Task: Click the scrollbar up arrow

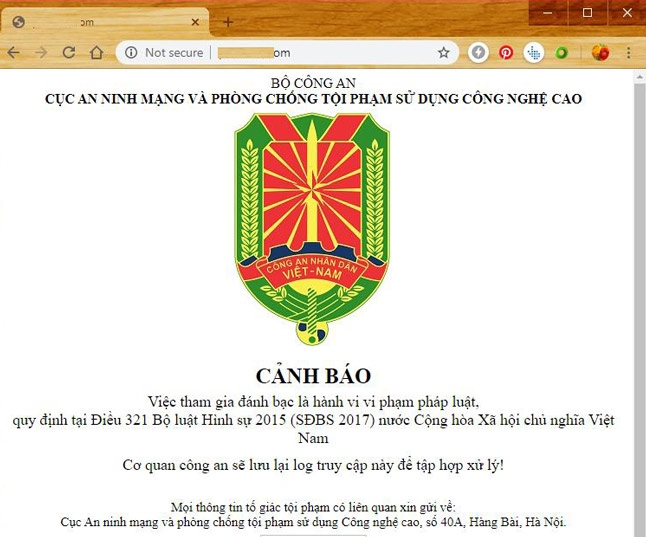Action: point(639,77)
